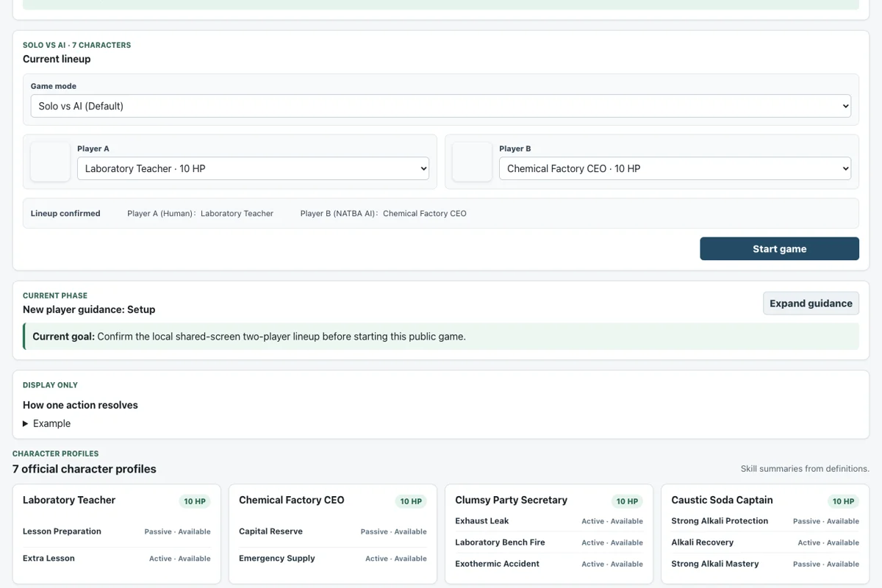Click the Laboratory Bench Fire skill name
882x588 pixels.
[500, 542]
